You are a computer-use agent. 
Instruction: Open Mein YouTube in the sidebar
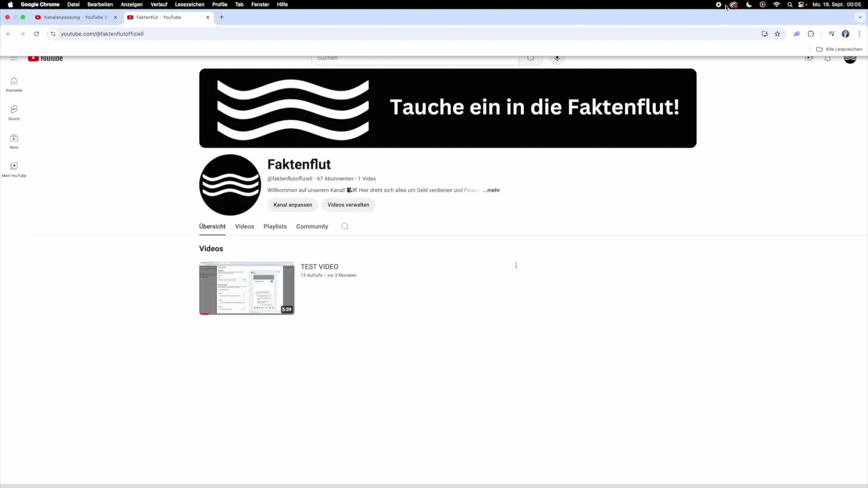click(14, 169)
